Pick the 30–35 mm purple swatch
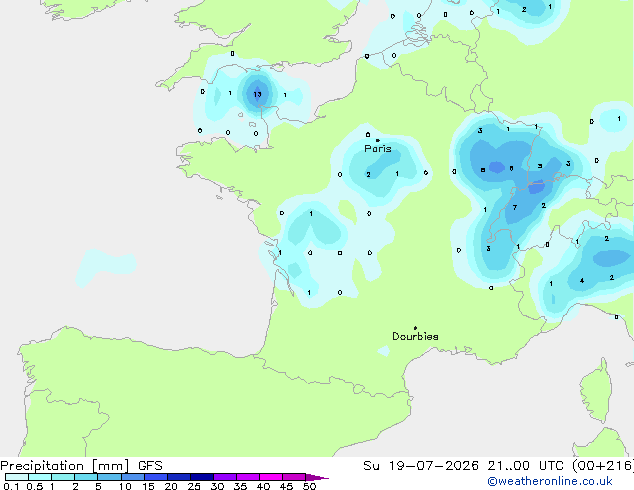Image resolution: width=634 pixels, height=490 pixels. coord(224,477)
